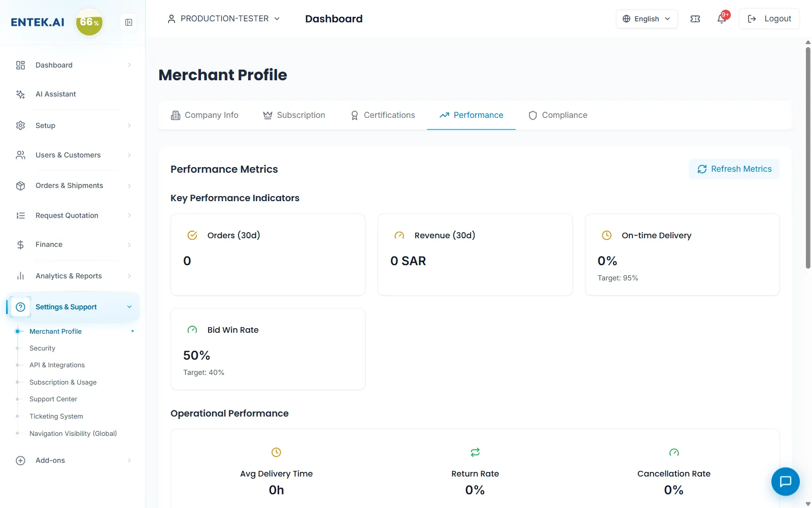Image resolution: width=812 pixels, height=508 pixels.
Task: Click the Orders (30d) check icon
Action: [192, 235]
